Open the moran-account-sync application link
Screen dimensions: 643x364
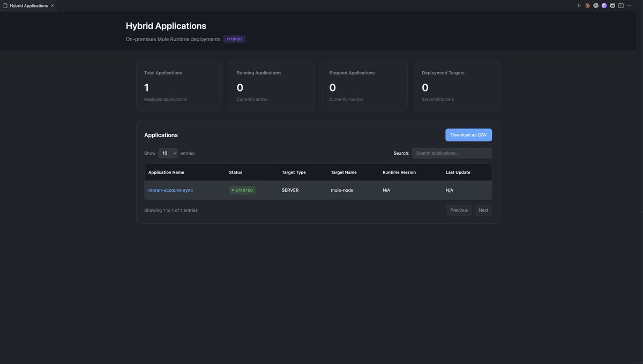170,190
